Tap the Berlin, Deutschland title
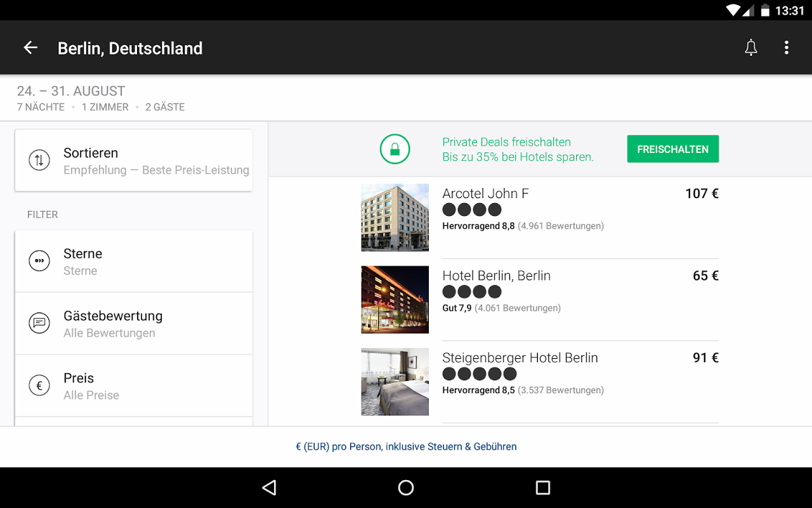Screen dimensions: 812x508 pos(130,48)
